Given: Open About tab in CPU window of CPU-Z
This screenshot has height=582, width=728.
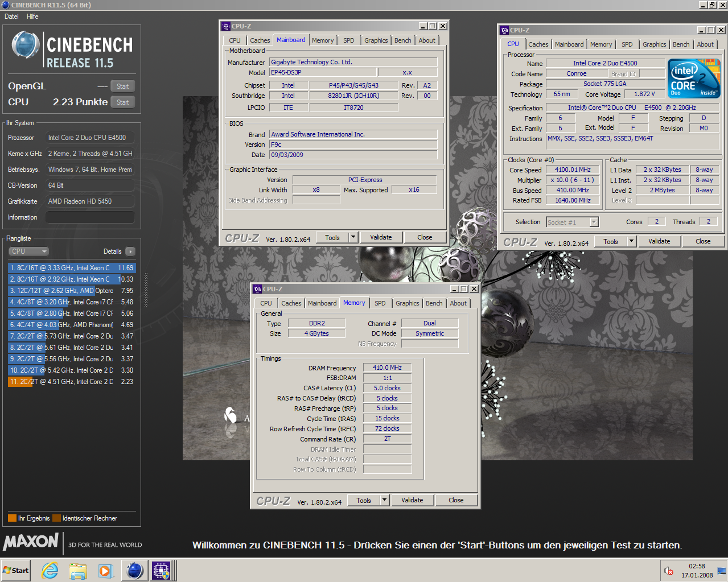Looking at the screenshot, I should pos(705,44).
